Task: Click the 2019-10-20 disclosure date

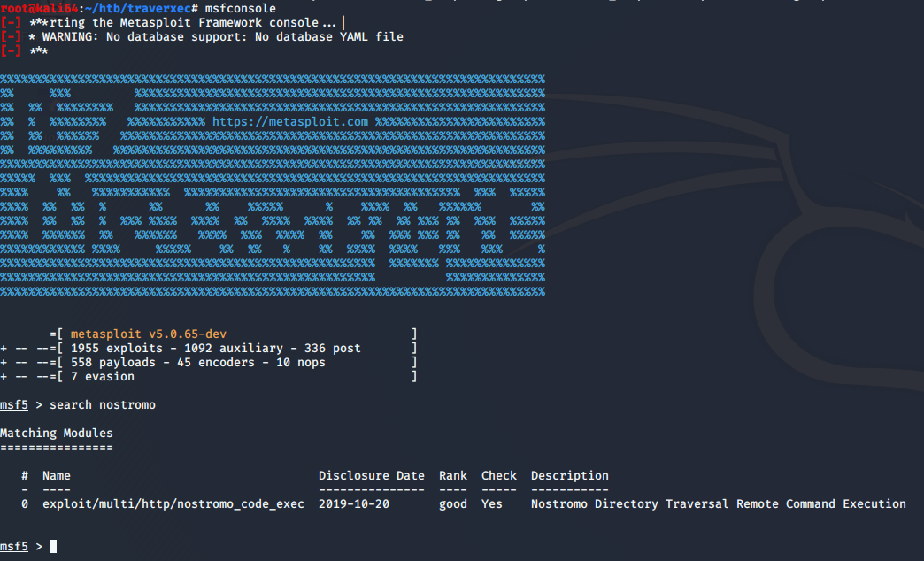Action: [353, 504]
